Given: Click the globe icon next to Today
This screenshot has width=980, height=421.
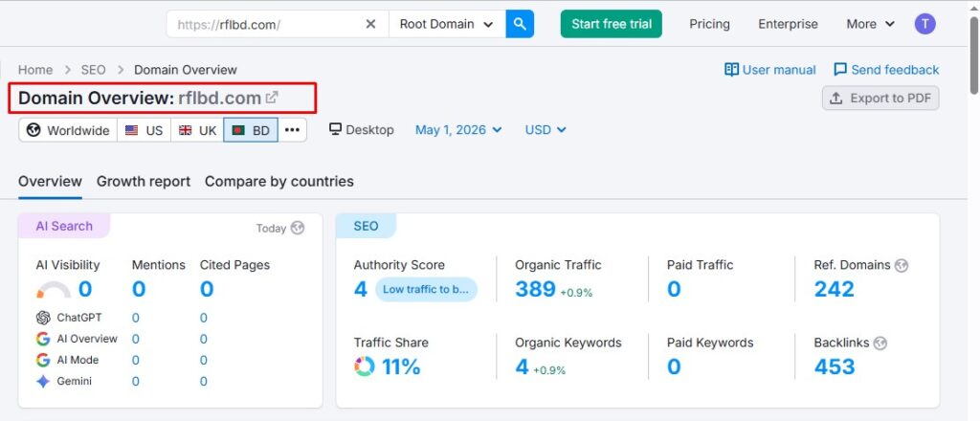Looking at the screenshot, I should click(x=299, y=228).
